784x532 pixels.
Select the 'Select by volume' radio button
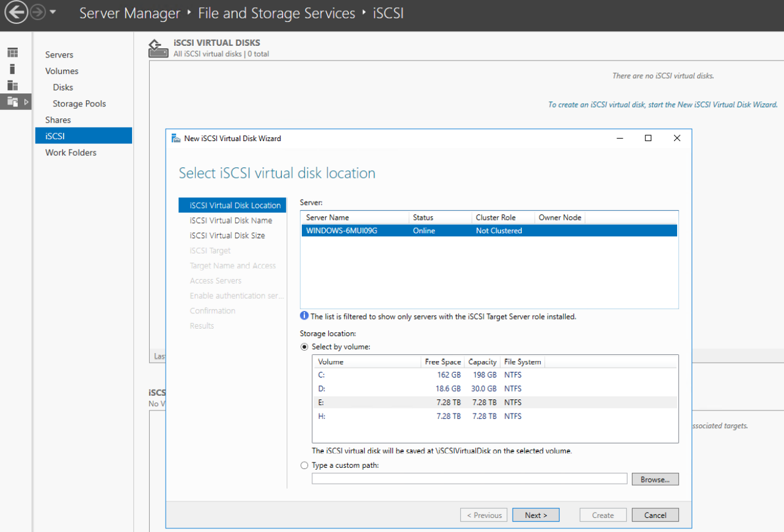[x=304, y=347]
